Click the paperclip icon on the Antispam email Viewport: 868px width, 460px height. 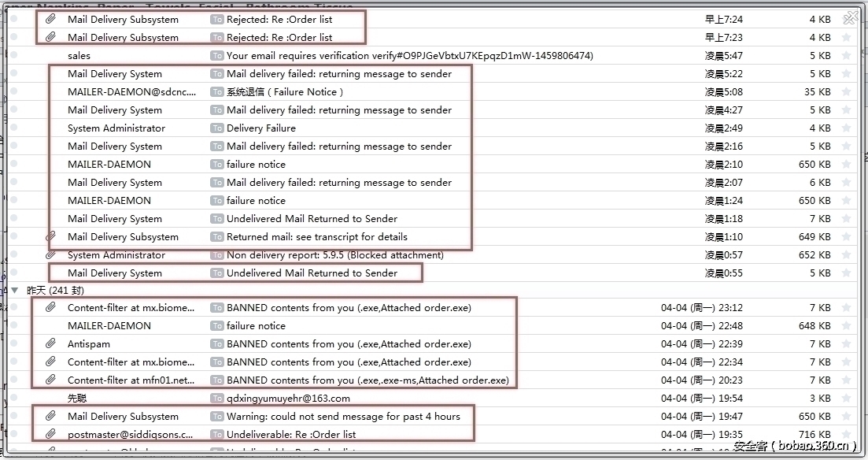point(50,344)
